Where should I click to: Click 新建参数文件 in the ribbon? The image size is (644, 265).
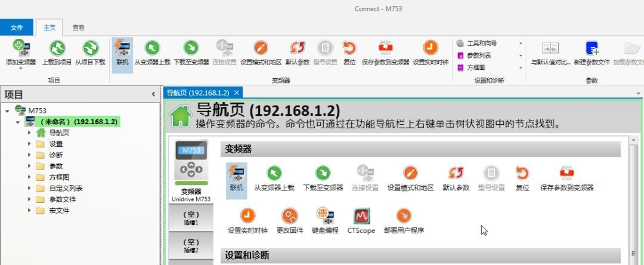tap(592, 49)
